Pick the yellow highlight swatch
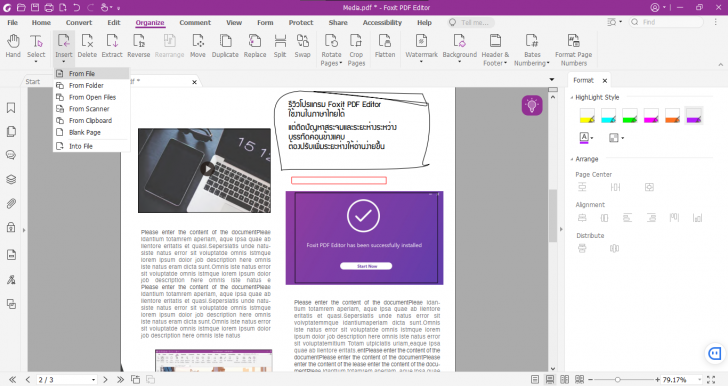Image resolution: width=728 pixels, height=386 pixels. click(587, 116)
